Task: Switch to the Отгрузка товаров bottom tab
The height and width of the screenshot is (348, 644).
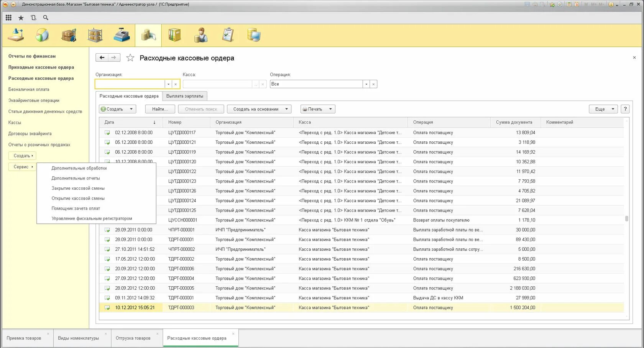Action: tap(133, 338)
